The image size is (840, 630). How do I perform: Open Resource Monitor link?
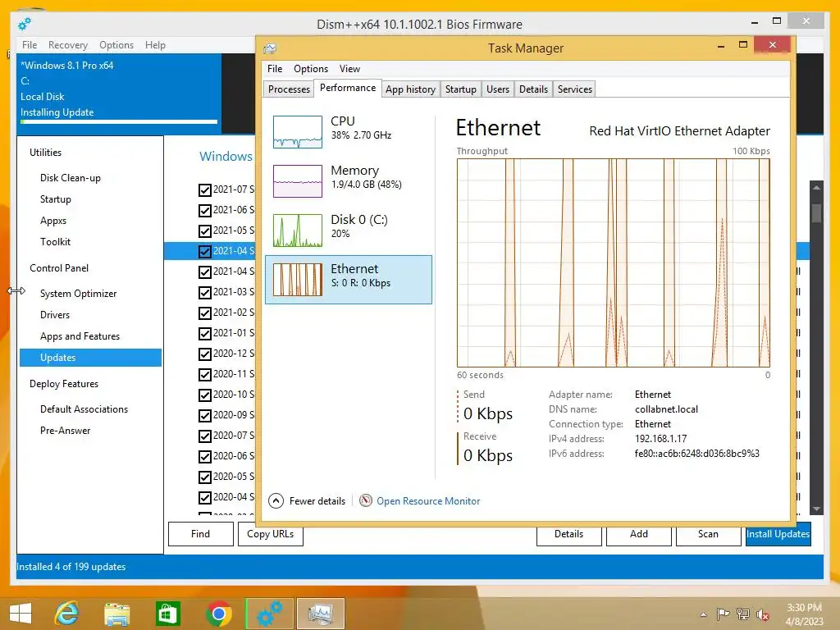click(x=428, y=501)
